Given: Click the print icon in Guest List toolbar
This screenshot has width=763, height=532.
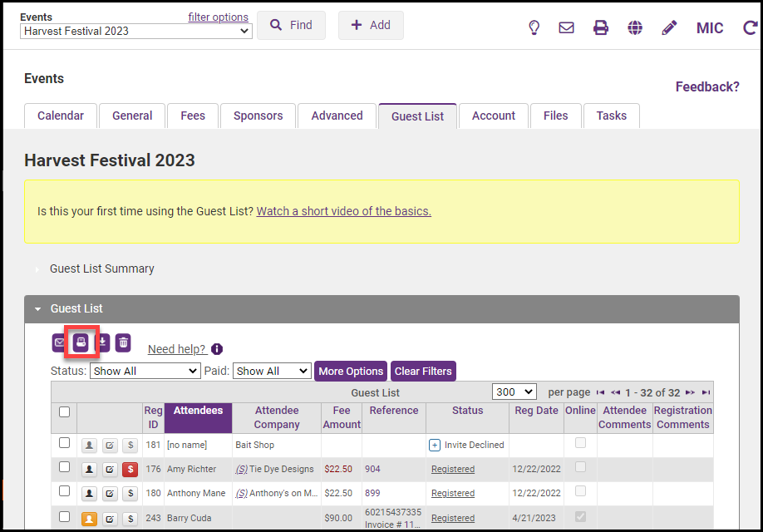Looking at the screenshot, I should click(x=81, y=342).
